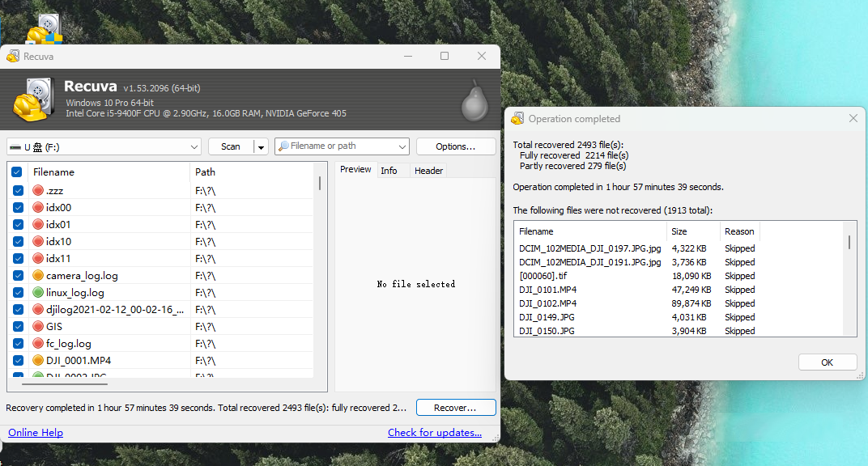868x466 pixels.
Task: Open the Online Help link
Action: coord(36,433)
